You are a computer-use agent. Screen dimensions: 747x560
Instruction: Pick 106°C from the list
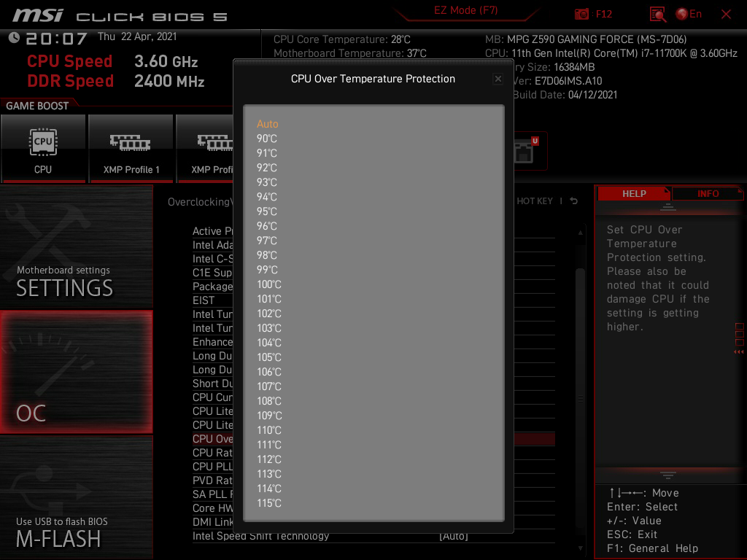click(x=269, y=372)
